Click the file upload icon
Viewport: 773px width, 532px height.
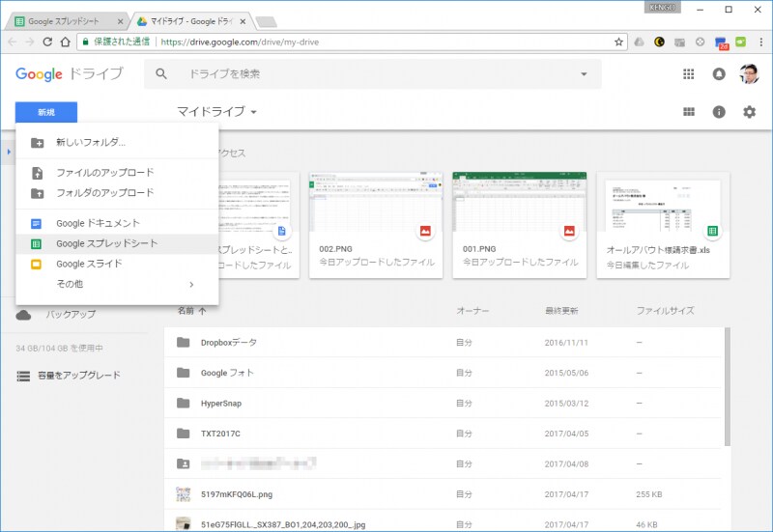pyautogui.click(x=37, y=173)
